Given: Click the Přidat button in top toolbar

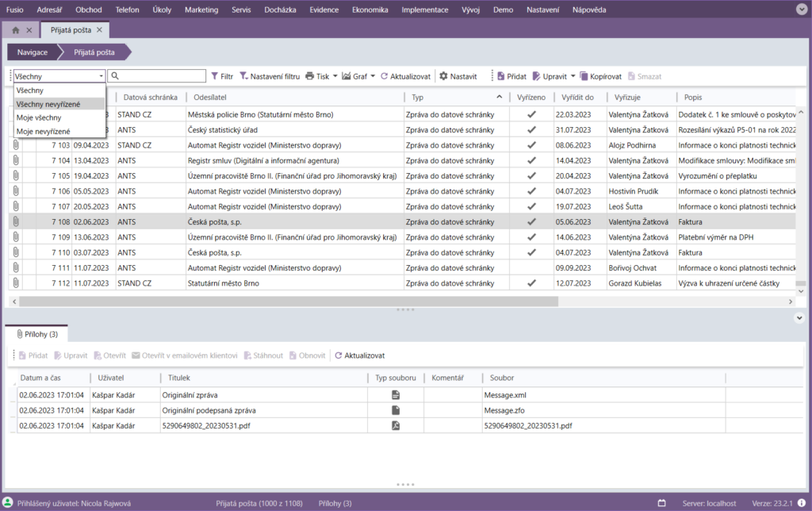Looking at the screenshot, I should click(x=511, y=76).
